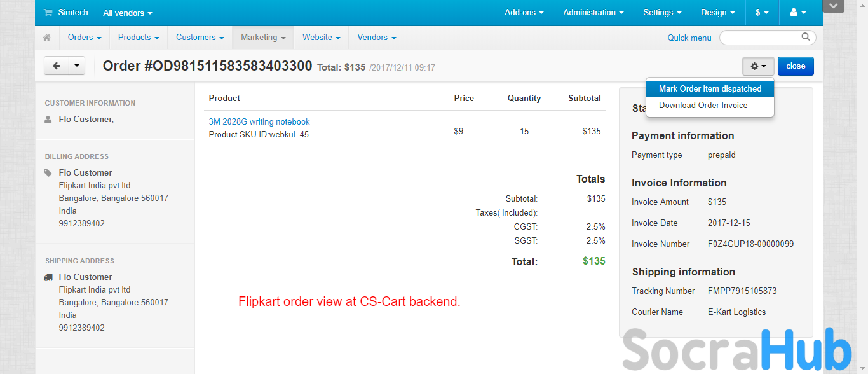The image size is (868, 374).
Task: Click shipping address Flipkart India pvt ltd
Action: point(95,290)
